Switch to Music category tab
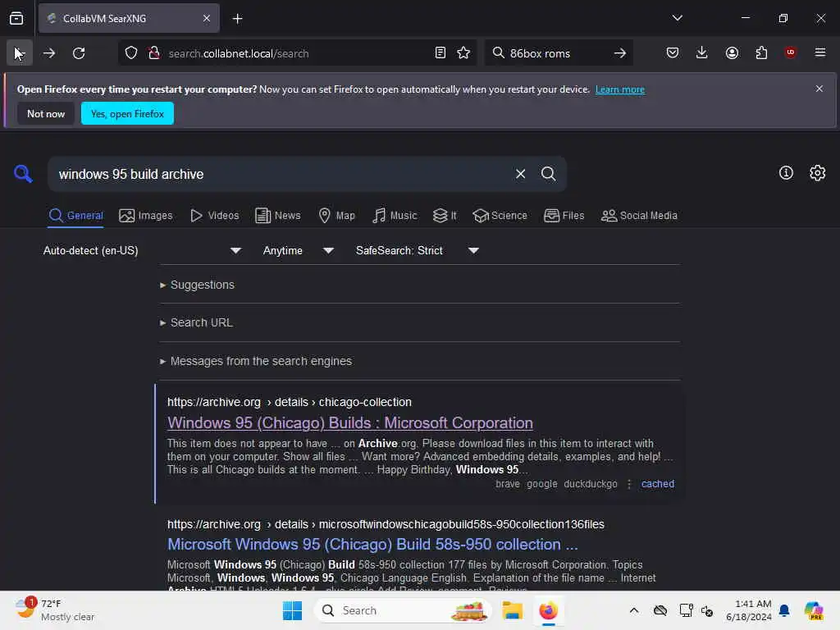Image resolution: width=840 pixels, height=630 pixels. [x=395, y=216]
